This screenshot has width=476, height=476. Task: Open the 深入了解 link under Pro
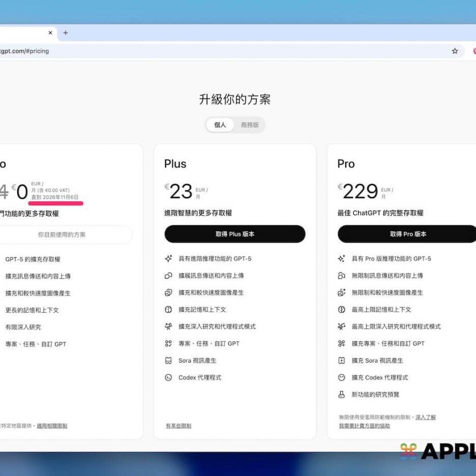(x=425, y=417)
